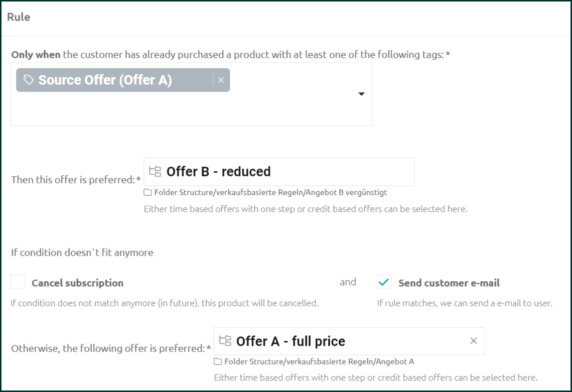
Task: Remove the Source Offer (Offer A) tag
Action: [x=221, y=80]
